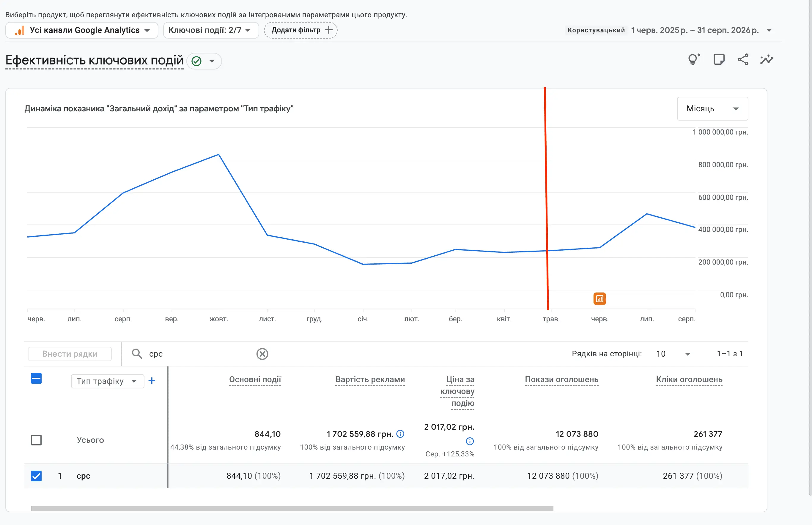Click the cpc traffic type cell
Viewport: 812px width, 525px height.
pyautogui.click(x=83, y=476)
